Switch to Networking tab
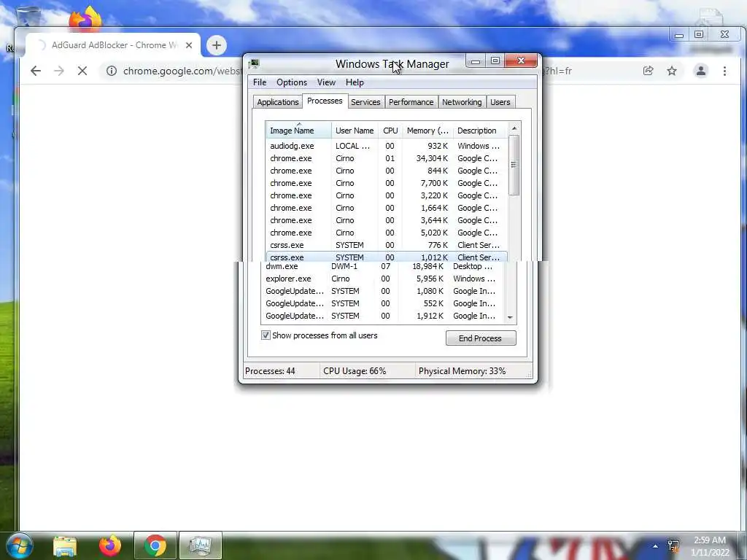This screenshot has width=747, height=560. coord(462,102)
